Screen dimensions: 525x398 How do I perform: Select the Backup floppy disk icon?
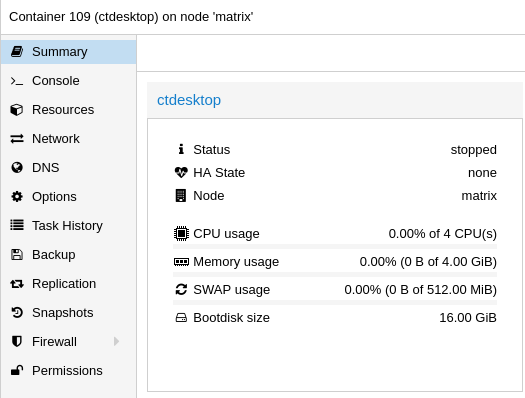point(17,254)
